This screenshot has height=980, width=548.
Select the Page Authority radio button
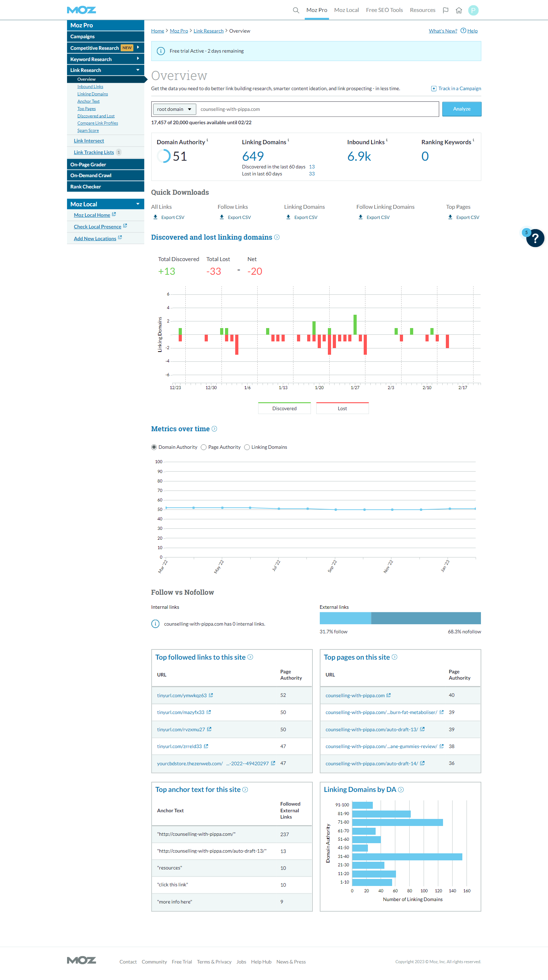pyautogui.click(x=204, y=447)
